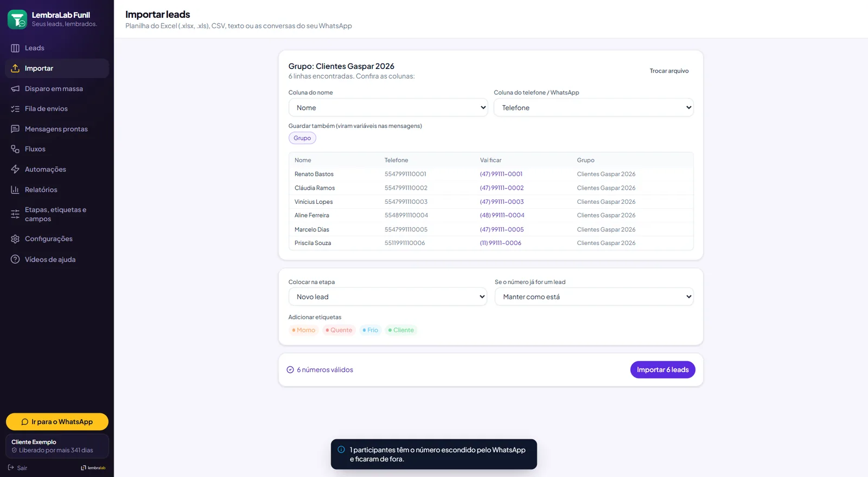Click the Priscila Souza name cell
Screen dimensions: 868x477
pyautogui.click(x=312, y=243)
